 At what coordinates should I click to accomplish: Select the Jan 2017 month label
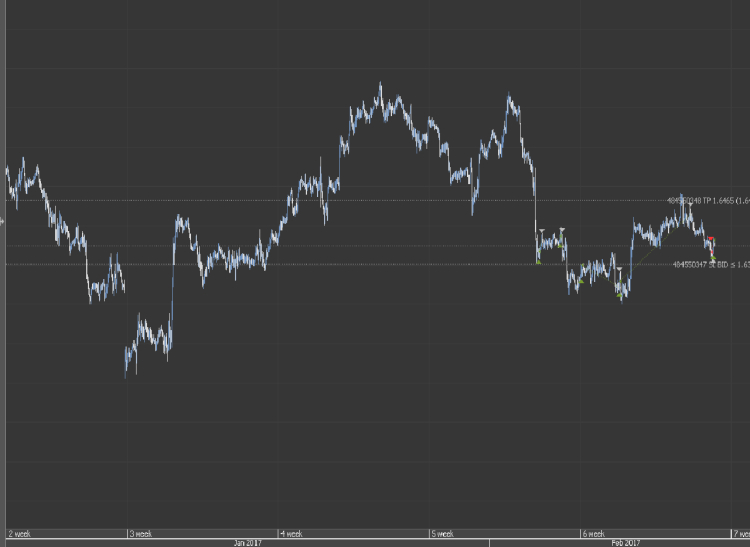point(247,543)
